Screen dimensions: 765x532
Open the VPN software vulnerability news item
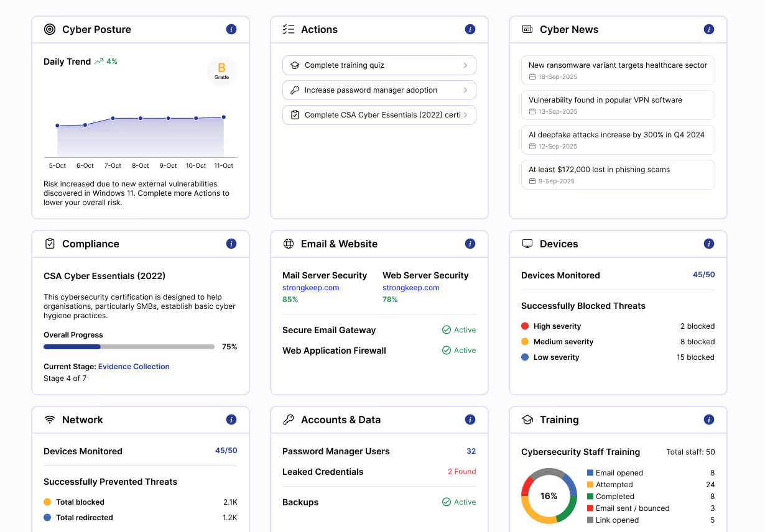point(618,104)
